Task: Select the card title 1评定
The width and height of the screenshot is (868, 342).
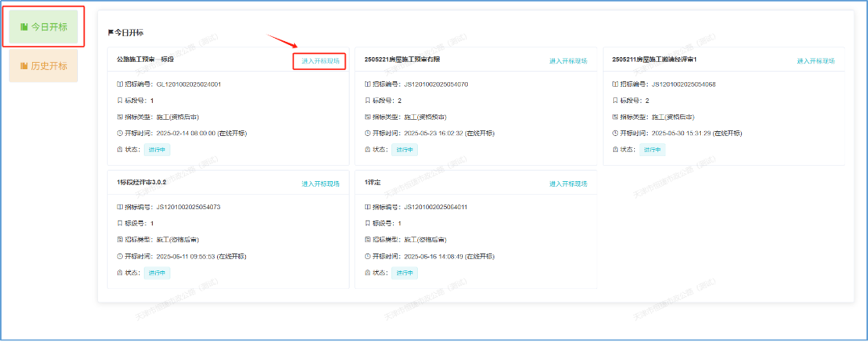Action: (x=373, y=182)
